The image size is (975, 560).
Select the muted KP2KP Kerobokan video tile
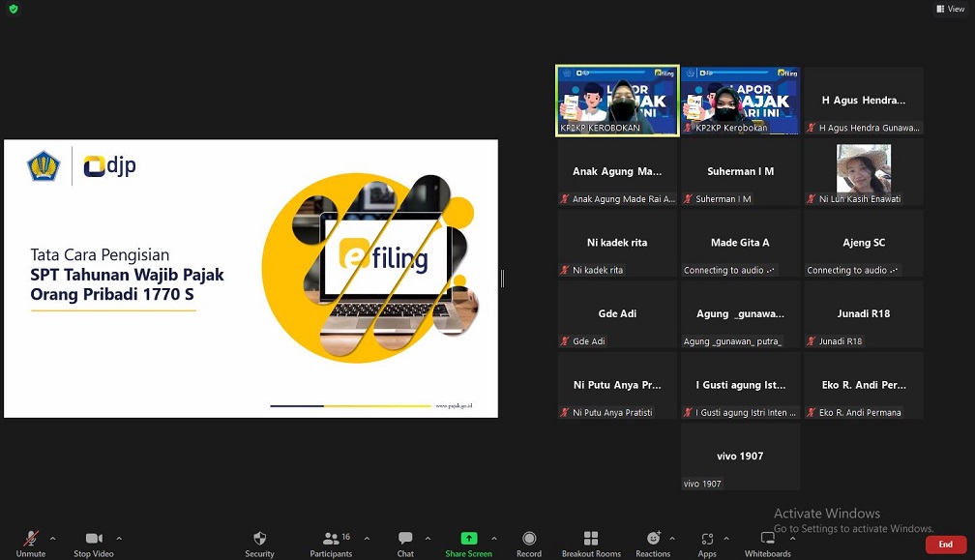(x=740, y=101)
